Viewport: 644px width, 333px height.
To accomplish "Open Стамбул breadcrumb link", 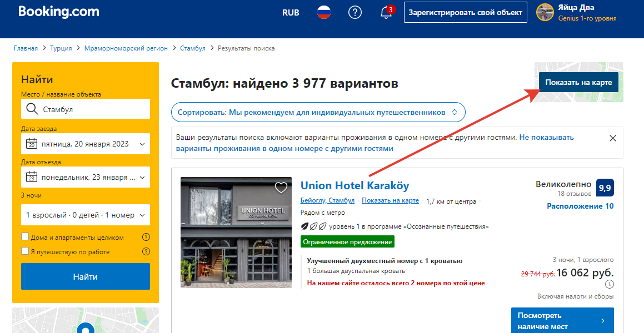I will tap(193, 48).
